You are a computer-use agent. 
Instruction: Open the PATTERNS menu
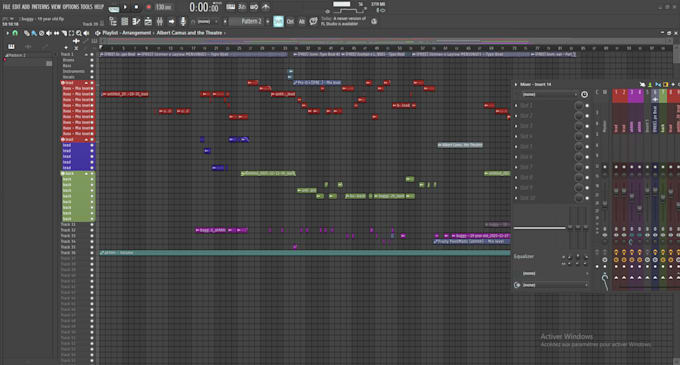[x=41, y=7]
